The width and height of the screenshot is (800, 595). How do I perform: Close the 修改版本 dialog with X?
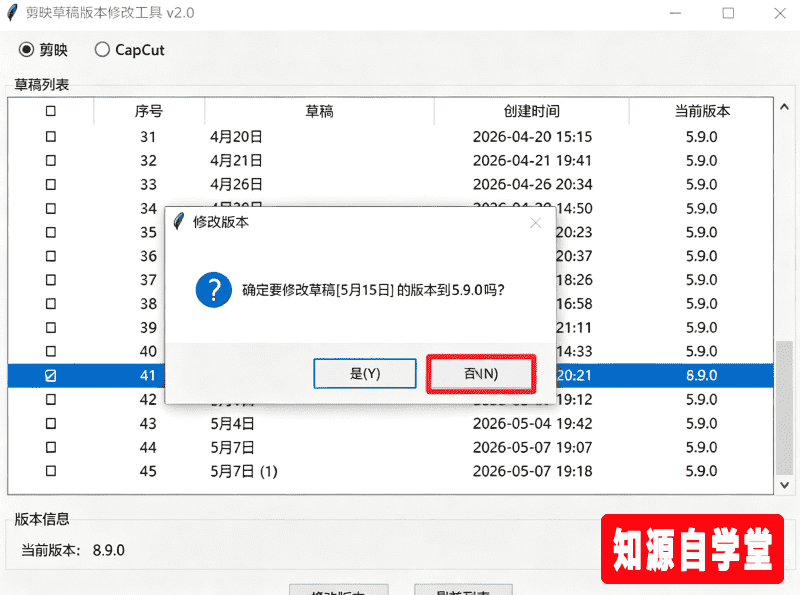tap(535, 222)
